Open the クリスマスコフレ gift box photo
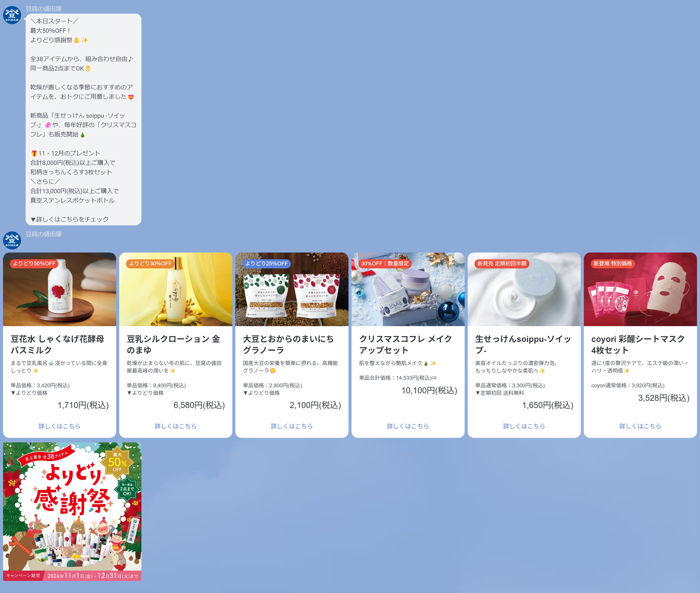 408,290
